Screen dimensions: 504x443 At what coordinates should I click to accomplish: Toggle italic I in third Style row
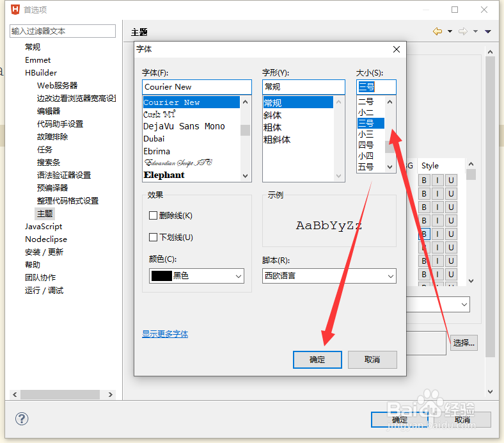click(437, 207)
